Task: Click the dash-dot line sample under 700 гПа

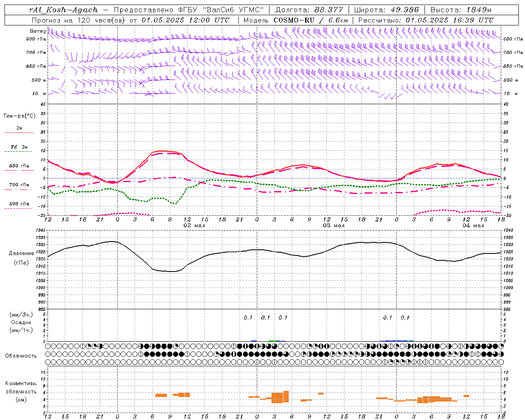Action: click(19, 190)
